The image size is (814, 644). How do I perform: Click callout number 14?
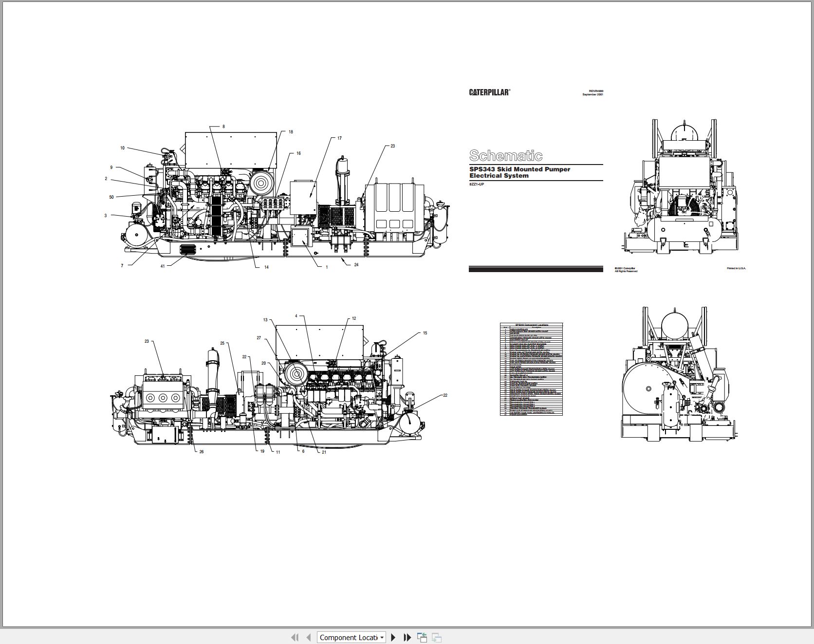pyautogui.click(x=266, y=267)
